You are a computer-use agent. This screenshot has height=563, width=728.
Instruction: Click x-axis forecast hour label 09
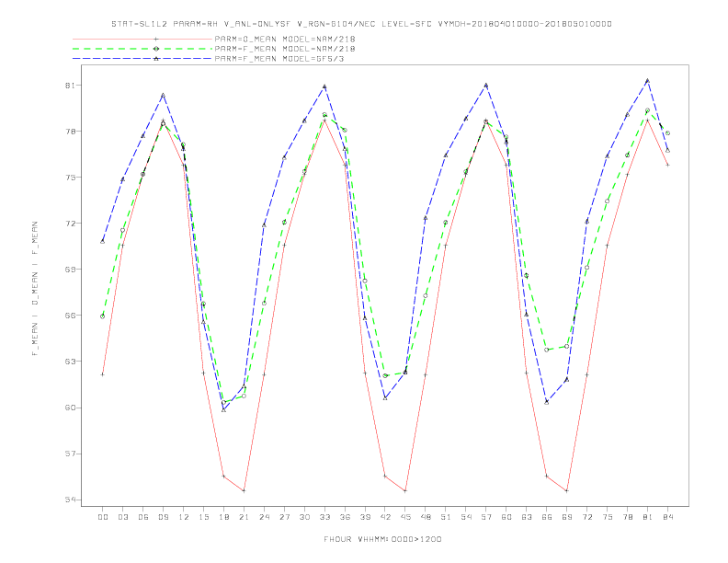[163, 517]
